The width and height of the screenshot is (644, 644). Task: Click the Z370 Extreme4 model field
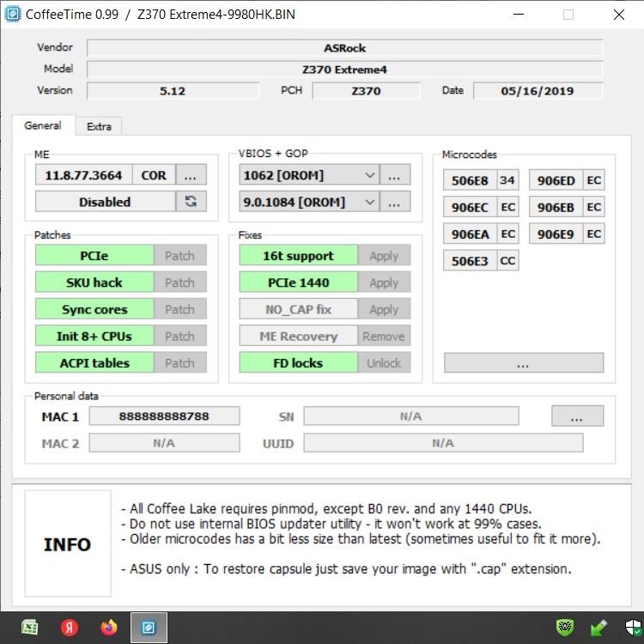345,69
